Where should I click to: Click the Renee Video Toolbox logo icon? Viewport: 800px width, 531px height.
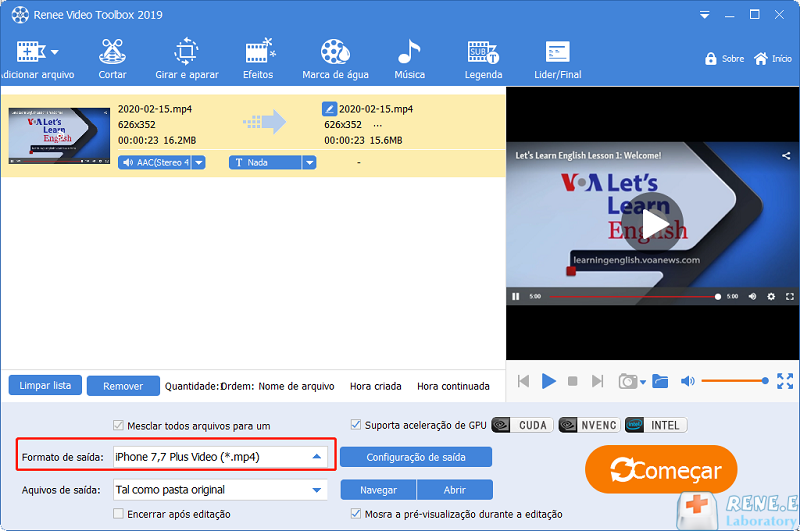pos(20,15)
